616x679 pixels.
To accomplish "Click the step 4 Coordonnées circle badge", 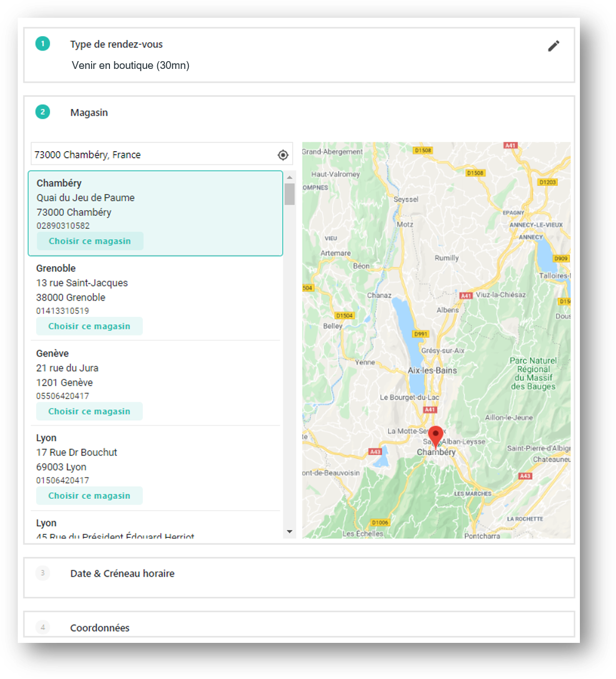I will point(43,627).
